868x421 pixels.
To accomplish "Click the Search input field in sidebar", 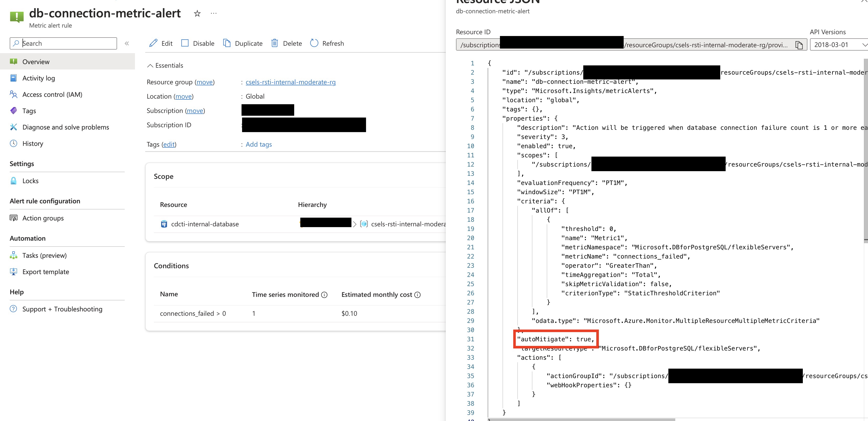I will point(63,43).
